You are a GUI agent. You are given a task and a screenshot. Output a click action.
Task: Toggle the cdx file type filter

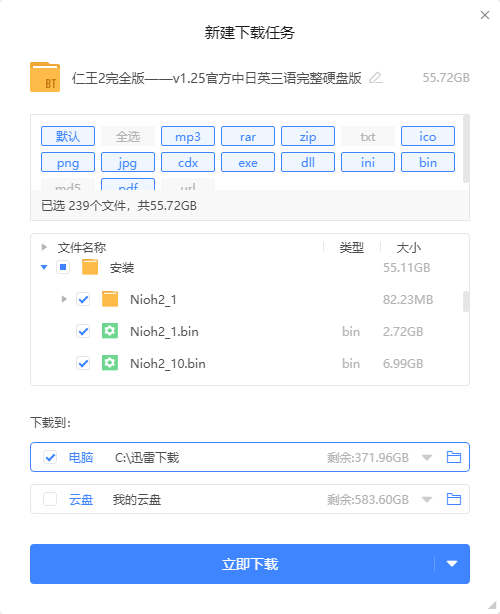pos(188,162)
